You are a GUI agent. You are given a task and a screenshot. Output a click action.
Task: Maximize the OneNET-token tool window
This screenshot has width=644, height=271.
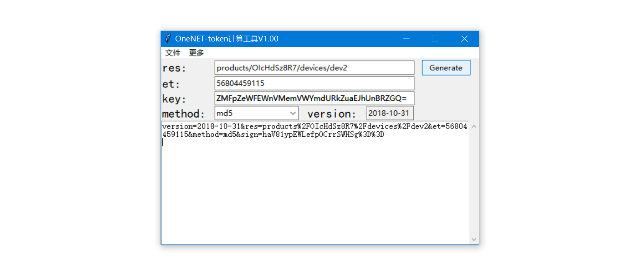[435, 39]
